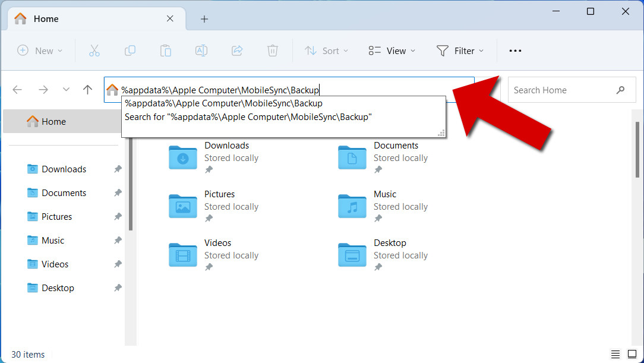
Task: Open the Videos folder tile icon
Action: (183, 255)
